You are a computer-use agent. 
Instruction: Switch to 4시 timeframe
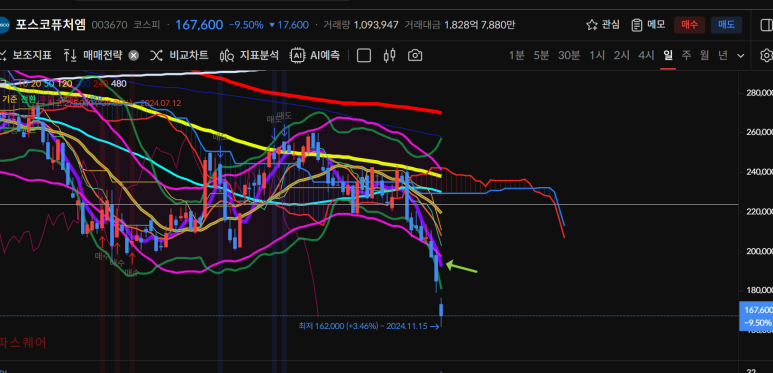[646, 55]
